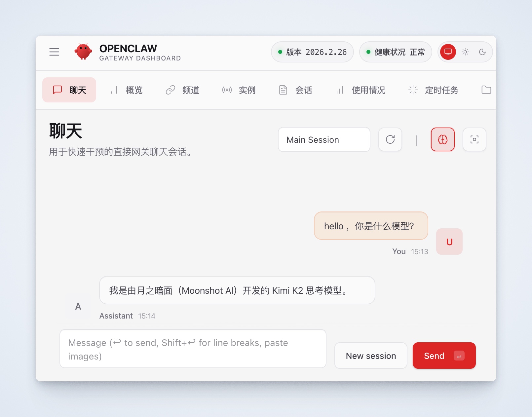
Task: Open the 聊天 chat tab
Action: pyautogui.click(x=69, y=90)
